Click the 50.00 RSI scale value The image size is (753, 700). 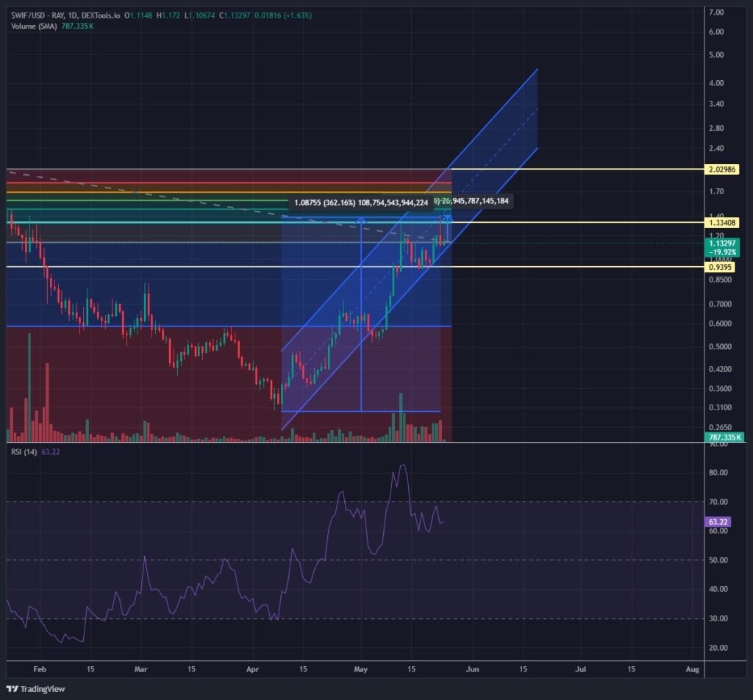click(x=718, y=560)
